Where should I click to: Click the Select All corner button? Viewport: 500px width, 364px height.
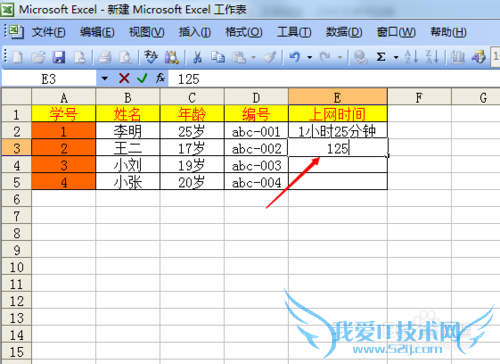pos(17,97)
